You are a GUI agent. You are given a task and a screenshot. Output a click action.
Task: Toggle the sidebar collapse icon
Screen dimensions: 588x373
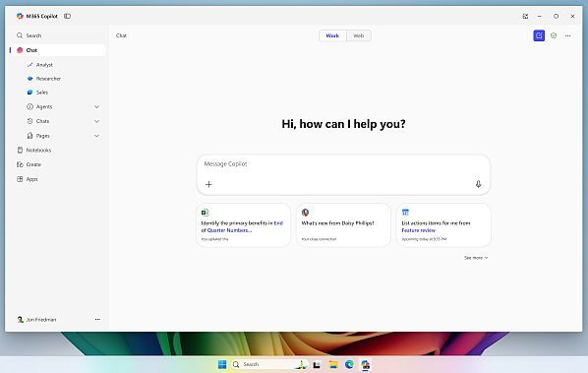point(67,16)
